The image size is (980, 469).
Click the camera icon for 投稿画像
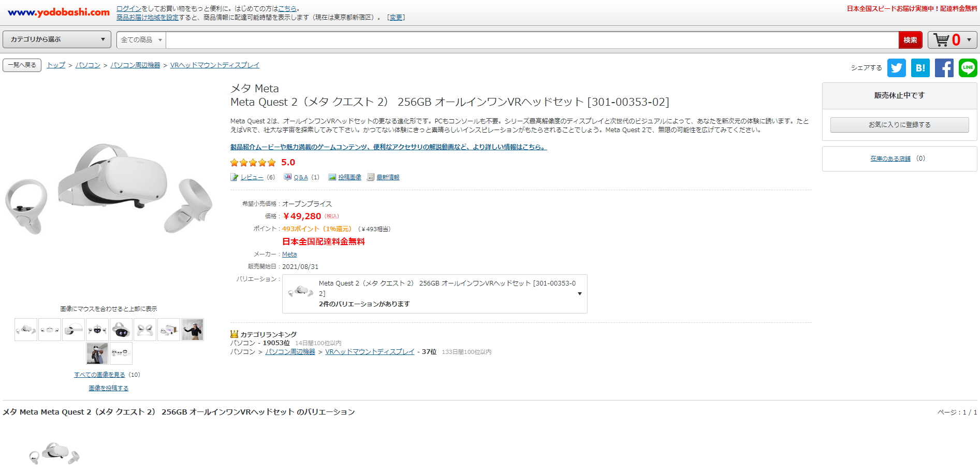[331, 177]
